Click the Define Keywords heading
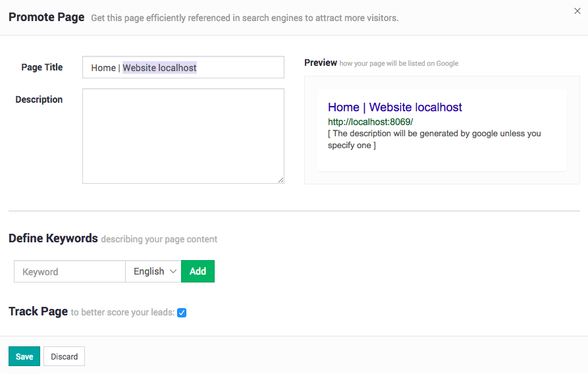 coord(53,238)
